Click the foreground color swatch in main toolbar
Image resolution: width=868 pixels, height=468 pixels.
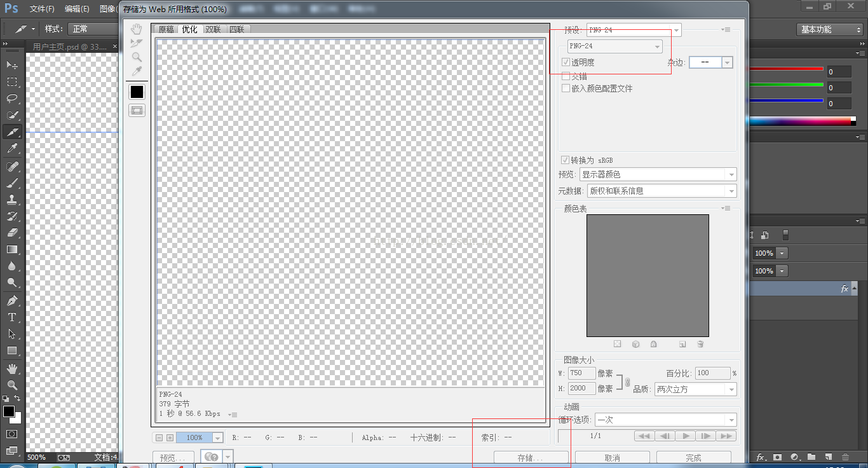click(9, 411)
